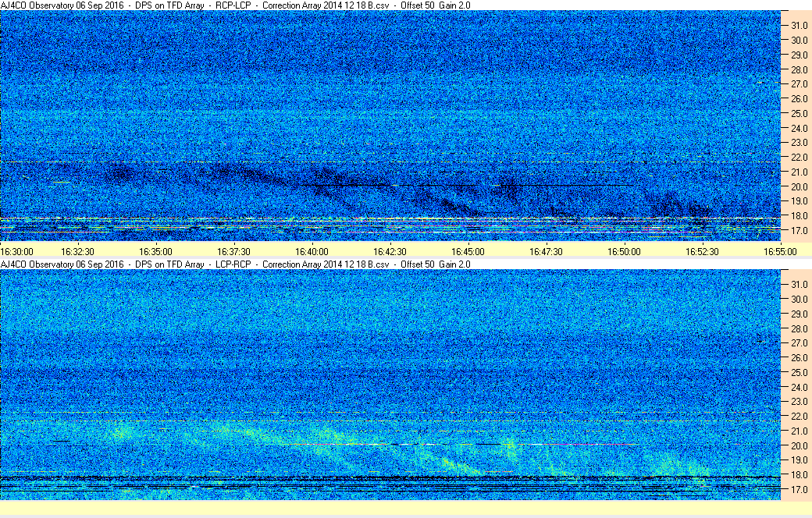Click the 21.0 frequency label on RCP-LCP chart
This screenshot has height=518, width=812.
tap(799, 172)
